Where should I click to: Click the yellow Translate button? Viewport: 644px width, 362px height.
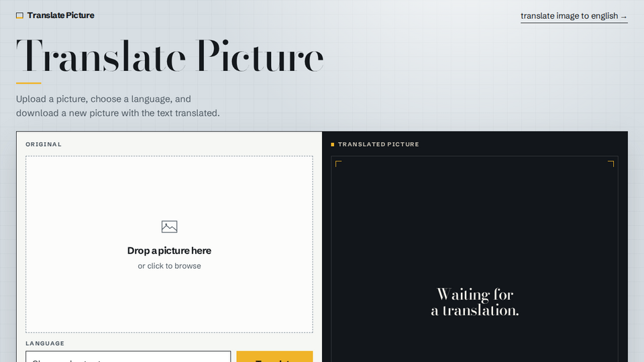(274, 357)
